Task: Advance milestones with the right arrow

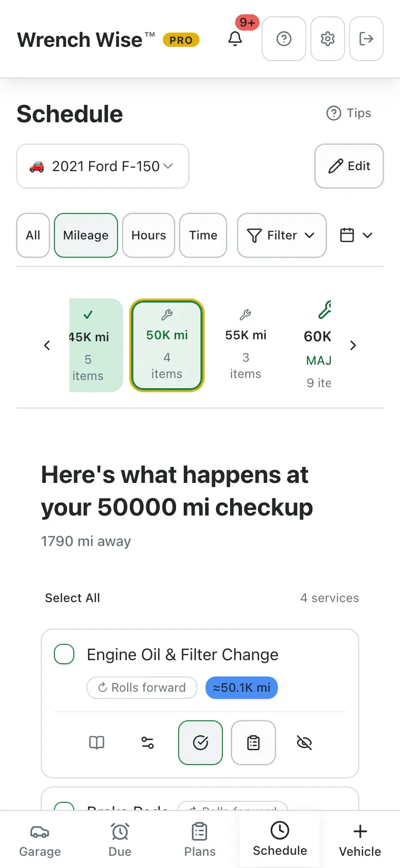Action: pyautogui.click(x=353, y=345)
